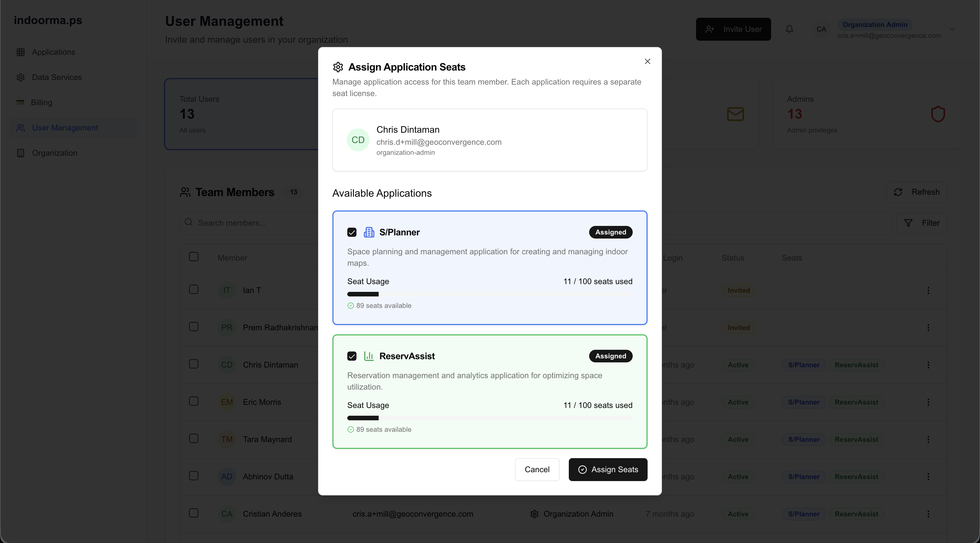This screenshot has height=543, width=980.
Task: Click the ReservAssist bar chart icon
Action: [369, 356]
